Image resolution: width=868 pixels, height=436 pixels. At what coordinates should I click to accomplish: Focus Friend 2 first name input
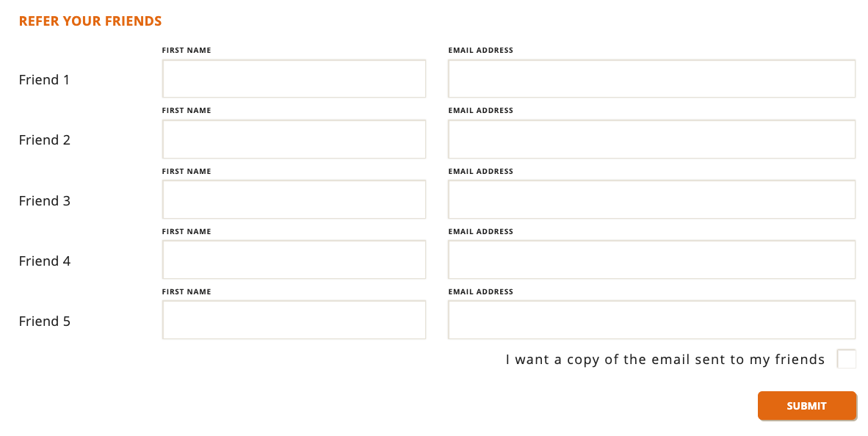[294, 139]
